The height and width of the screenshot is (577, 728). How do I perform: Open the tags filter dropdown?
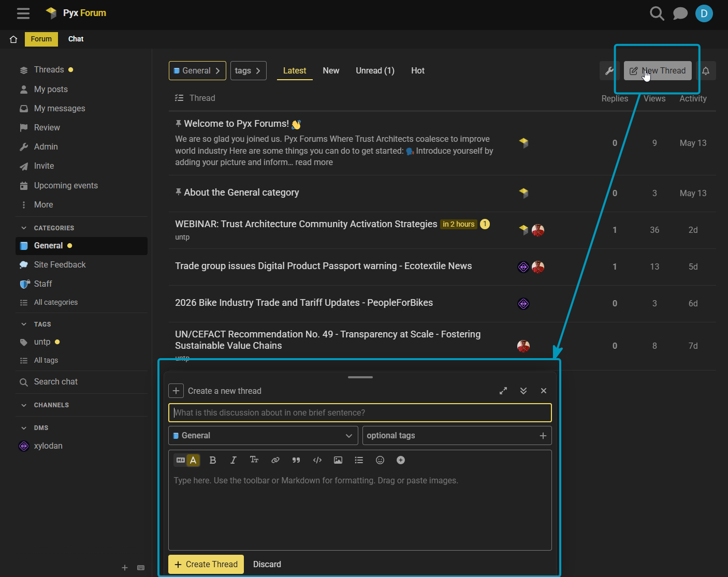point(249,71)
